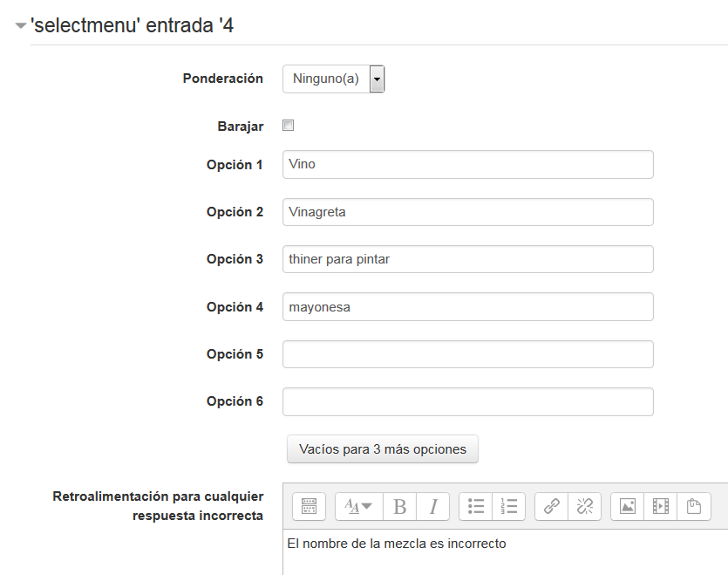Image resolution: width=728 pixels, height=575 pixels.
Task: Click the unlink icon
Action: click(x=584, y=506)
